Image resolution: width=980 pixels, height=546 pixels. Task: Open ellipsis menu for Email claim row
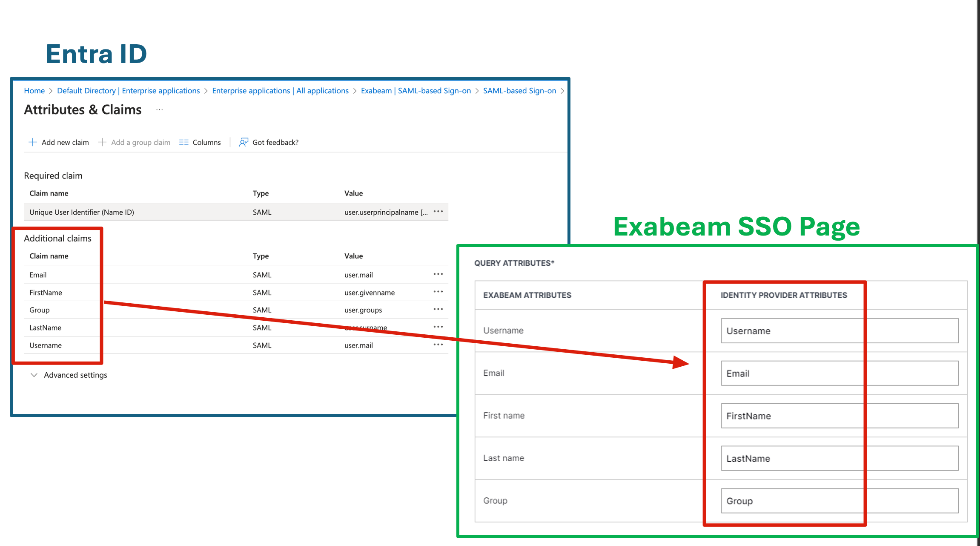coord(438,274)
